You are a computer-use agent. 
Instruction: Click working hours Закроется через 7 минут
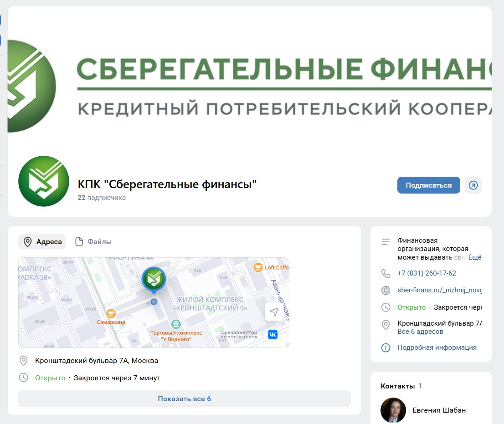click(x=117, y=378)
